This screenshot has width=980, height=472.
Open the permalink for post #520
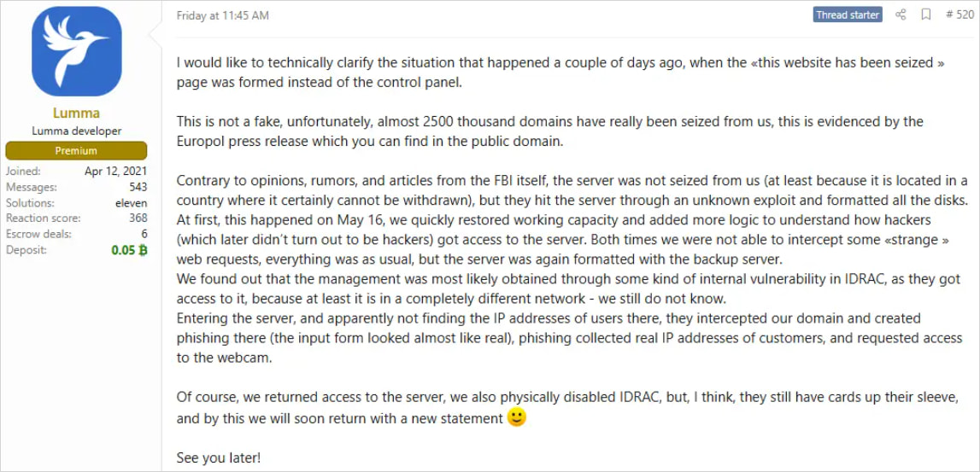click(961, 15)
